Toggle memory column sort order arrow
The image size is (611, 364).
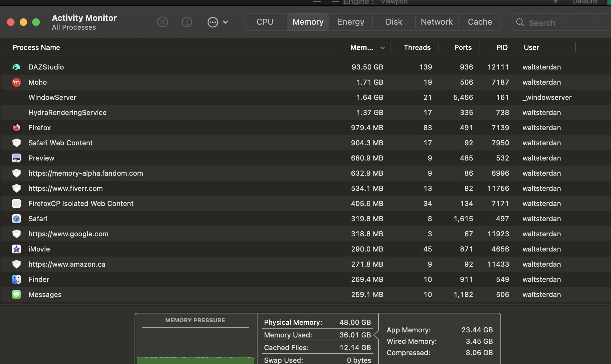(382, 48)
